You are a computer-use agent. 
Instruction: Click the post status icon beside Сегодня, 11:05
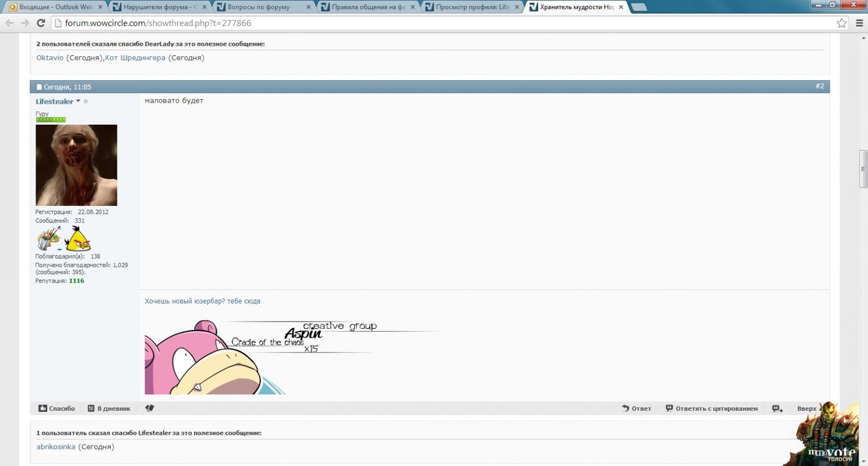pos(39,87)
